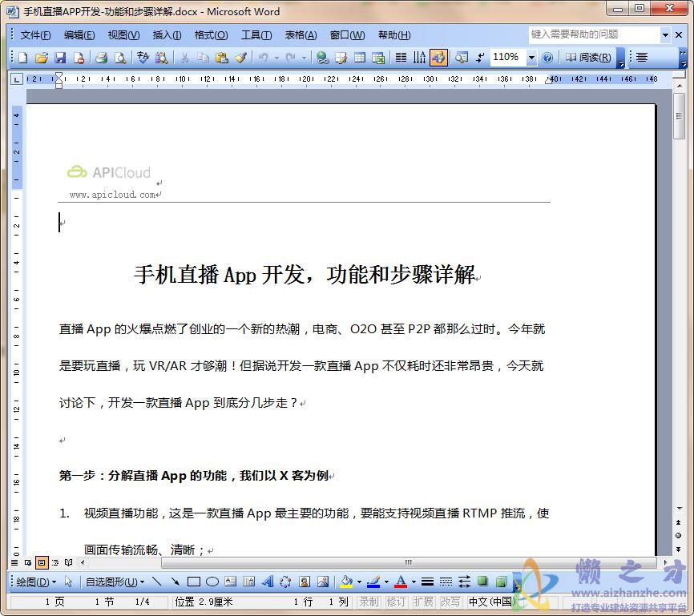Open the 表格(A) menu
Screen dimensions: 694x616
click(x=301, y=35)
